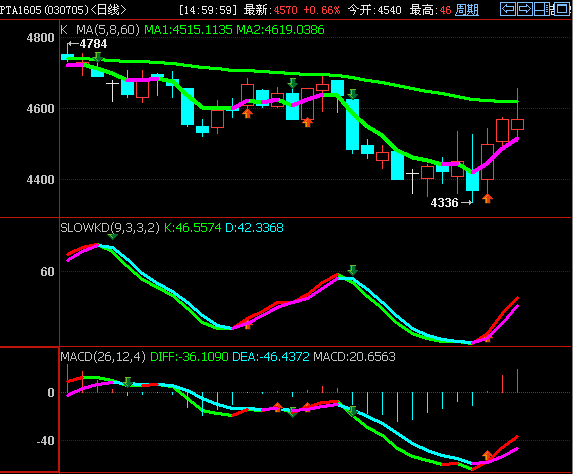Click the -40 level on MACD axis
573x474 pixels.
46,440
